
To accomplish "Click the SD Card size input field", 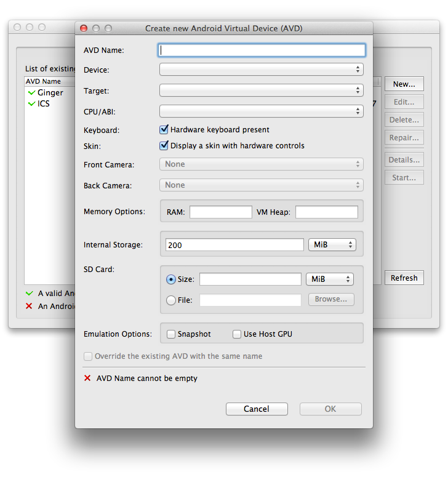I will 250,279.
